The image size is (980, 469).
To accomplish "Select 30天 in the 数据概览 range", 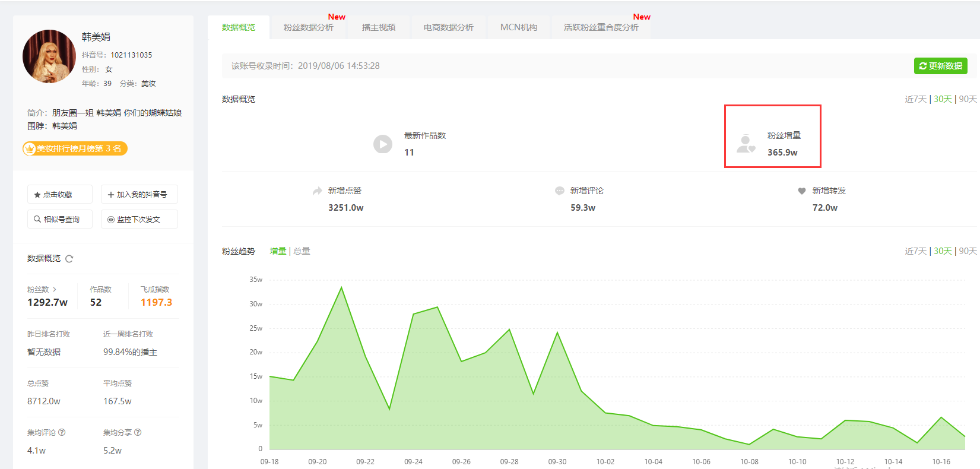I will (x=943, y=99).
